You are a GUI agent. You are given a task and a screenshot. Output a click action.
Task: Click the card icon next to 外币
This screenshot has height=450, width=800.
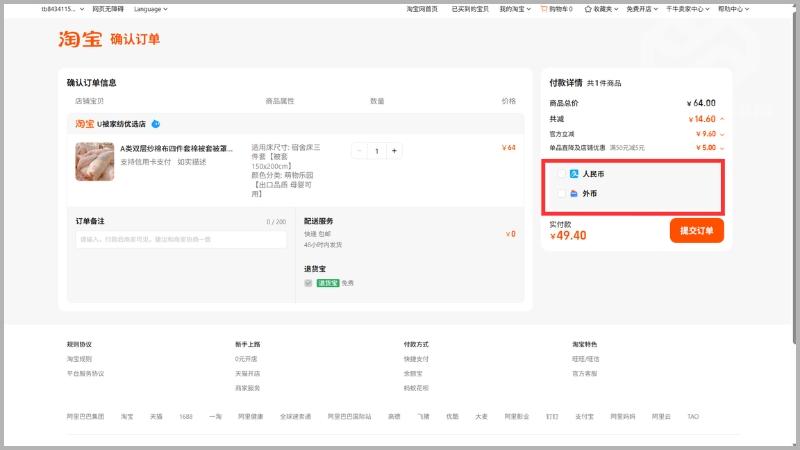pyautogui.click(x=574, y=193)
